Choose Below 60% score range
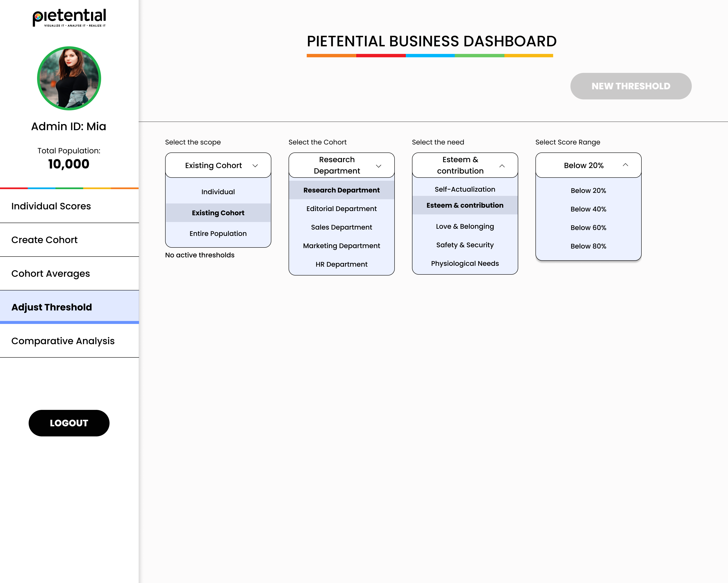 [x=588, y=227]
